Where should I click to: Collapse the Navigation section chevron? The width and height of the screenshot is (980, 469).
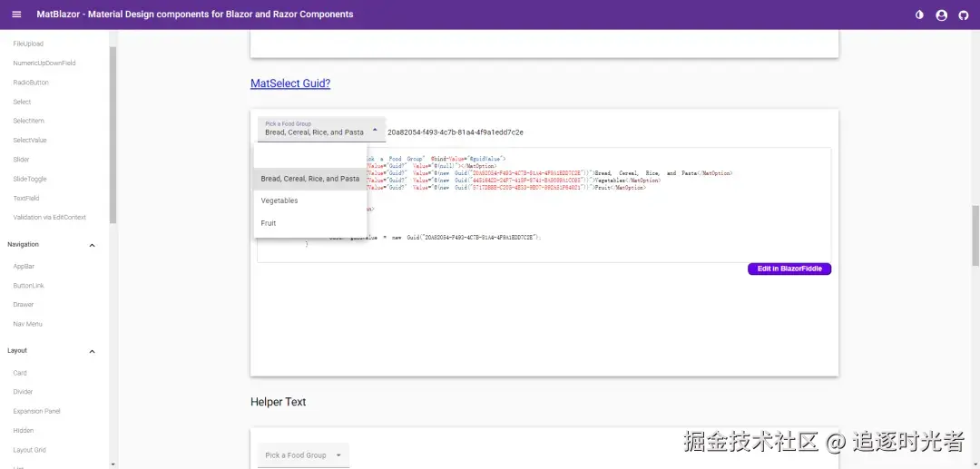(x=92, y=246)
